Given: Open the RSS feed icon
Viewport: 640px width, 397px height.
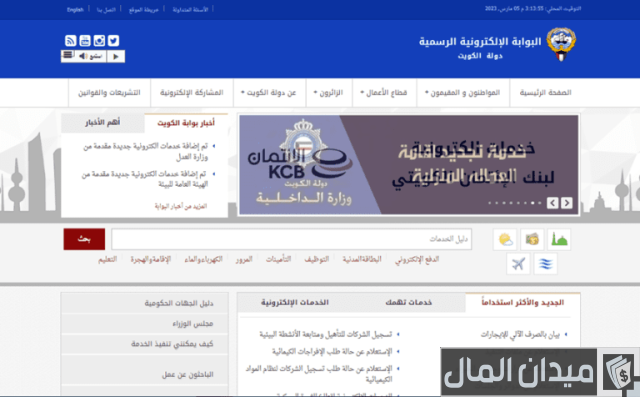Looking at the screenshot, I should 71,40.
